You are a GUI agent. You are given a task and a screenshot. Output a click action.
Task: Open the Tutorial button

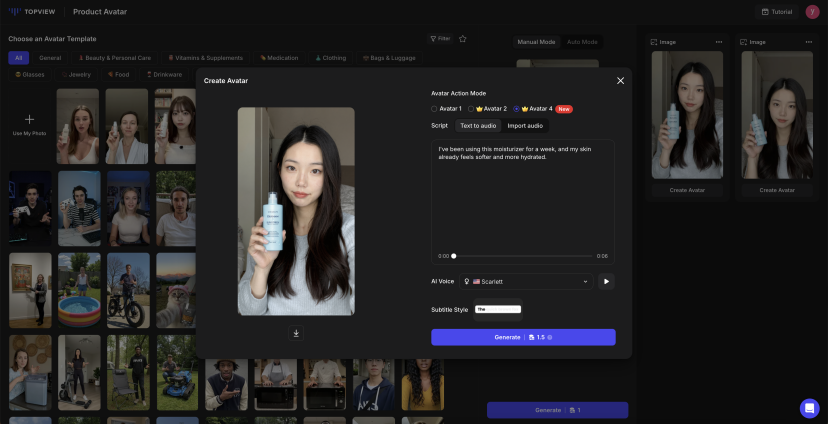pos(776,12)
